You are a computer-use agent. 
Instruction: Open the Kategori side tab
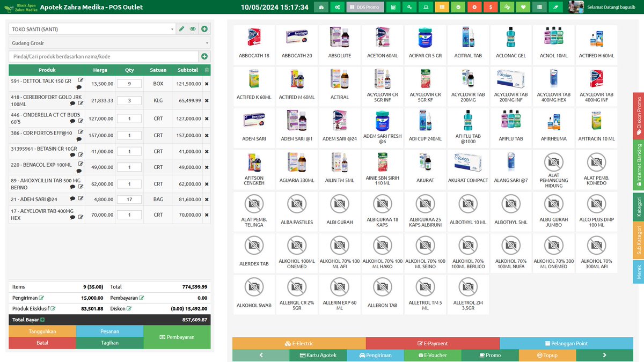click(x=639, y=206)
